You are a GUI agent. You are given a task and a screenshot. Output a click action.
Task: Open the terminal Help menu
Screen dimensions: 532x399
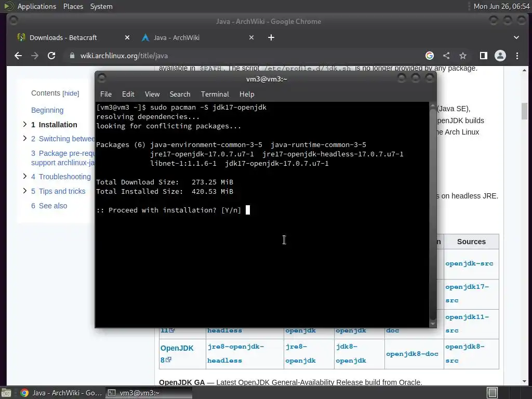pos(247,95)
